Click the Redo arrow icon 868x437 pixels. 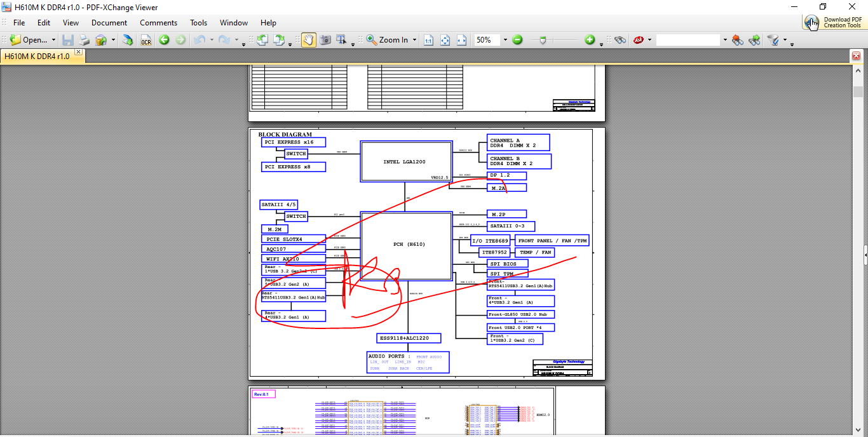click(224, 40)
